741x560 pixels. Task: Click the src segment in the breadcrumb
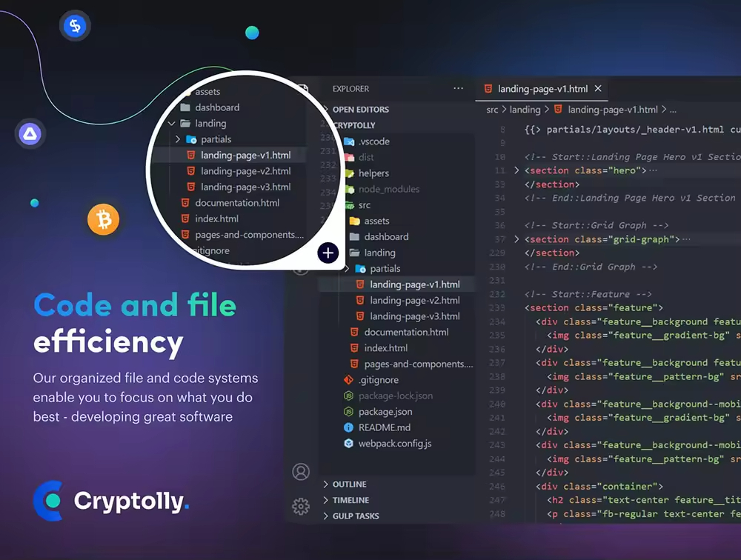(492, 110)
